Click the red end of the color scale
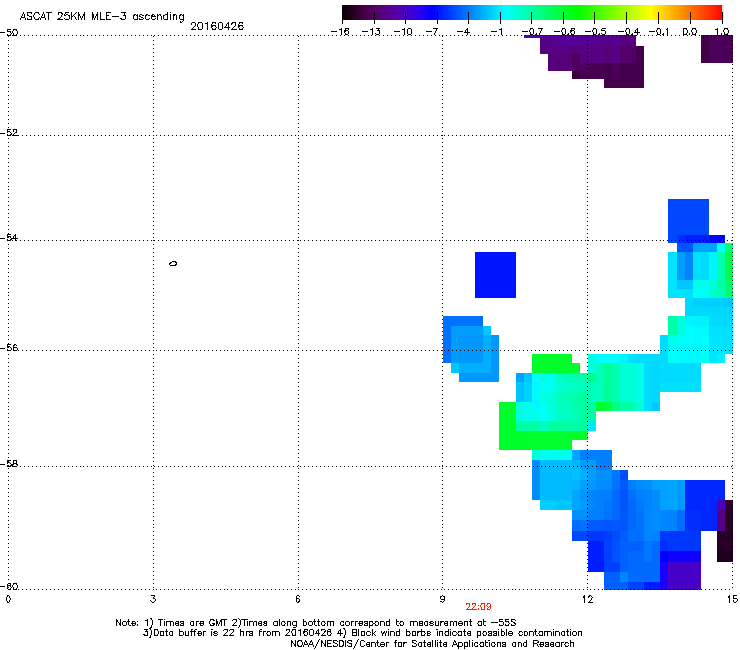Screen dimensions: 740x650 point(715,12)
